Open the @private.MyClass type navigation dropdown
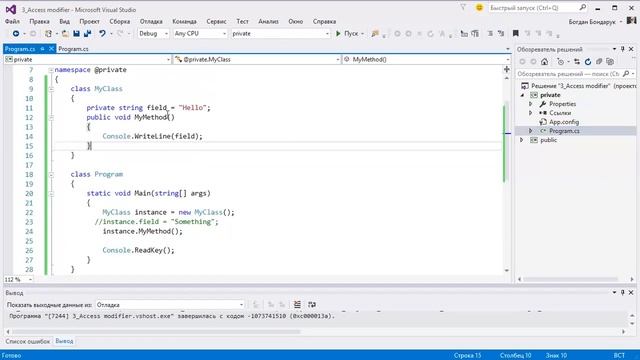 pos(257,60)
